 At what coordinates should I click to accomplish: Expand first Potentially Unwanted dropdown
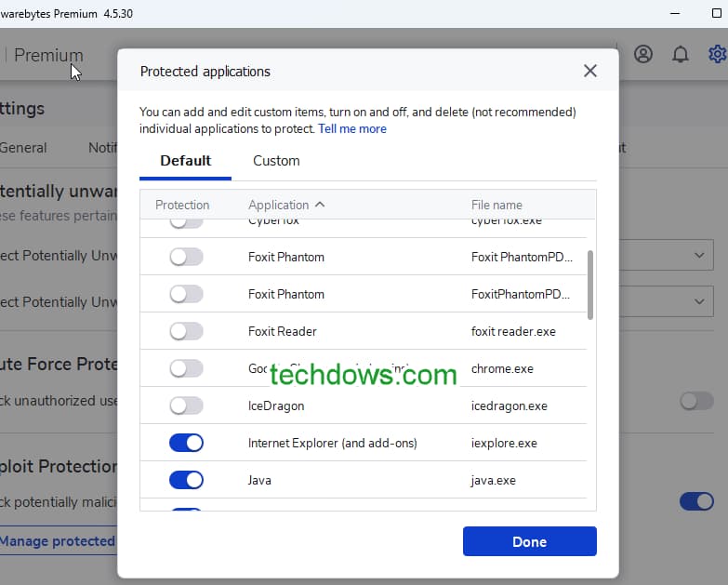point(667,255)
